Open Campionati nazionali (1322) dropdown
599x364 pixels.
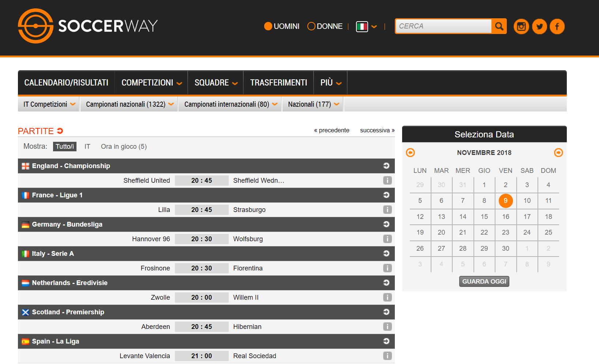pos(130,104)
